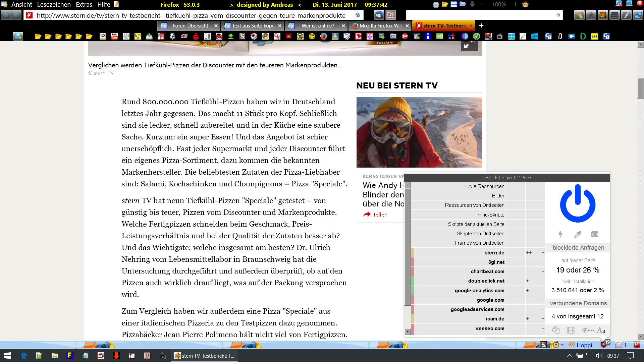Switch to Foren-Übersicht tab

(190, 26)
